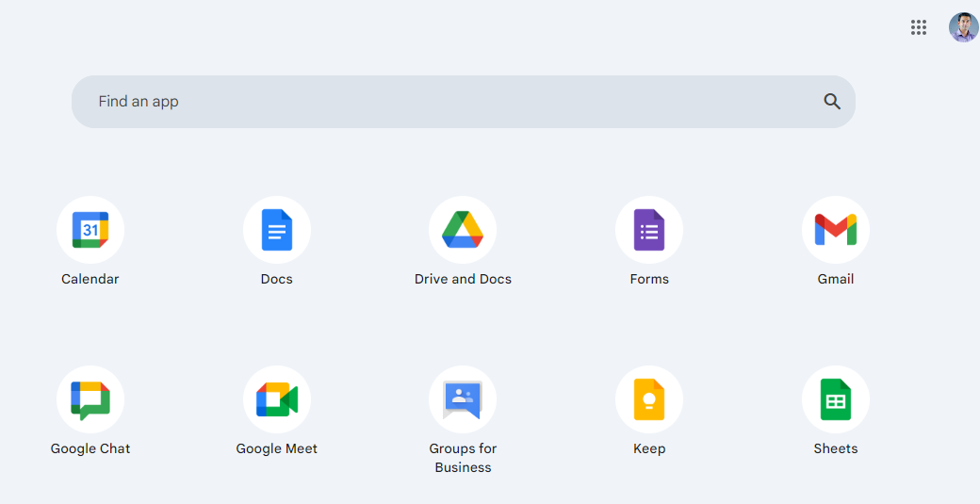Click the Keep label text

click(x=649, y=448)
